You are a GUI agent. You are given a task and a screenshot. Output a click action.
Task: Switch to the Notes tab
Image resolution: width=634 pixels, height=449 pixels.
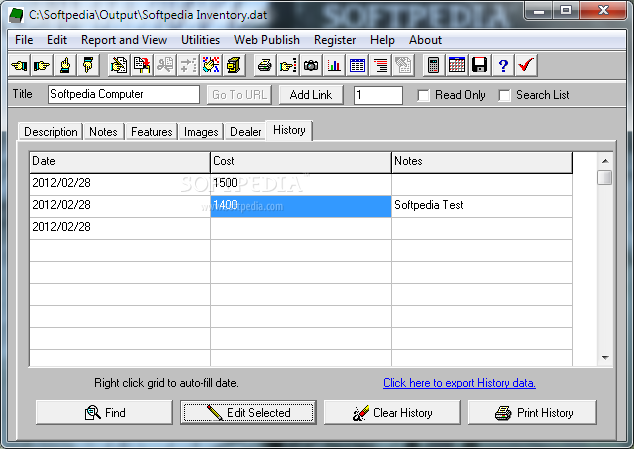pos(103,132)
